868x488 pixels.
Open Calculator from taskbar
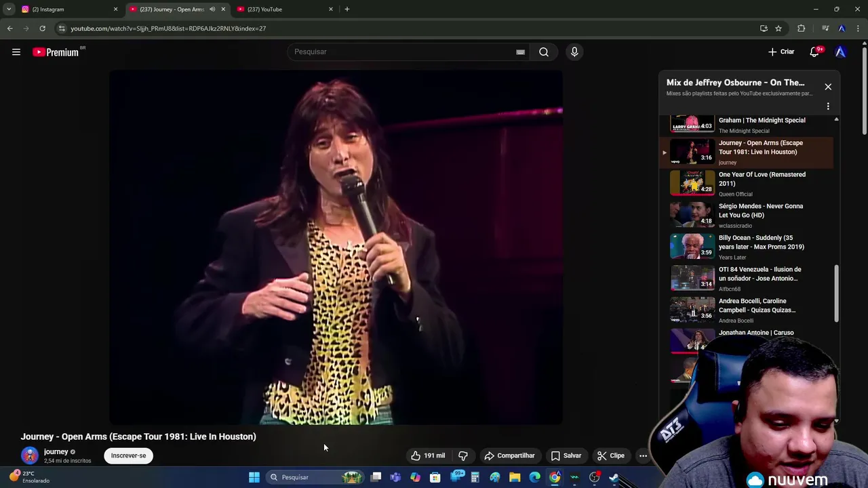(475, 477)
